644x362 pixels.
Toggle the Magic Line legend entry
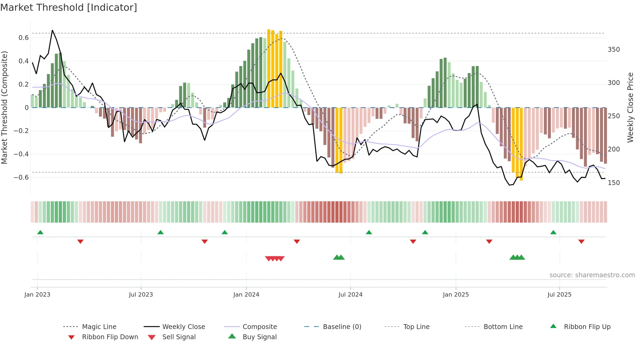click(x=90, y=327)
